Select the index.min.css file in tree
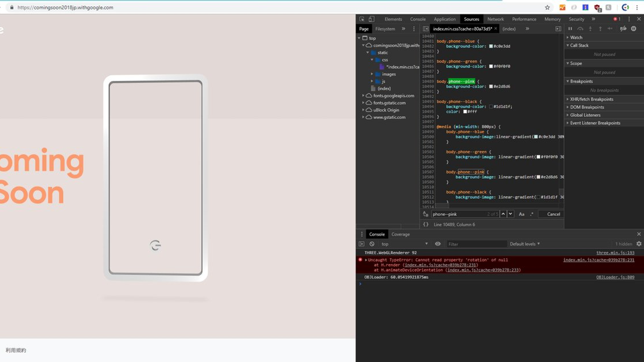644x362 pixels. coord(402,67)
